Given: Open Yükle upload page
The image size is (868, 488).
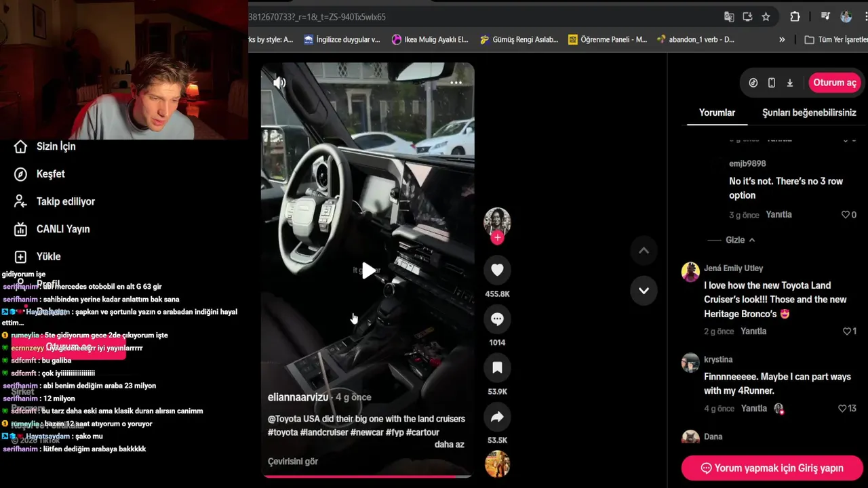Looking at the screenshot, I should (x=37, y=257).
